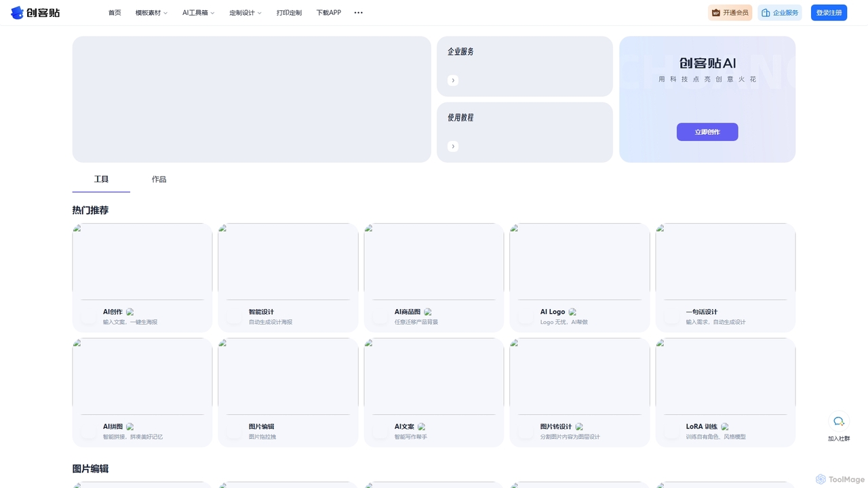Expand the AI工具箱 dropdown menu
Image resolution: width=868 pixels, height=488 pixels.
(198, 13)
